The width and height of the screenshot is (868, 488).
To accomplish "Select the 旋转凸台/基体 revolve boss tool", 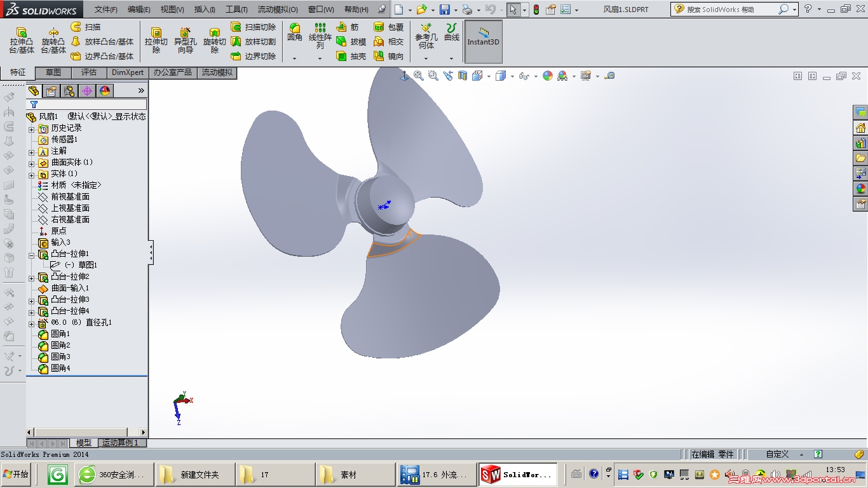I will click(53, 41).
